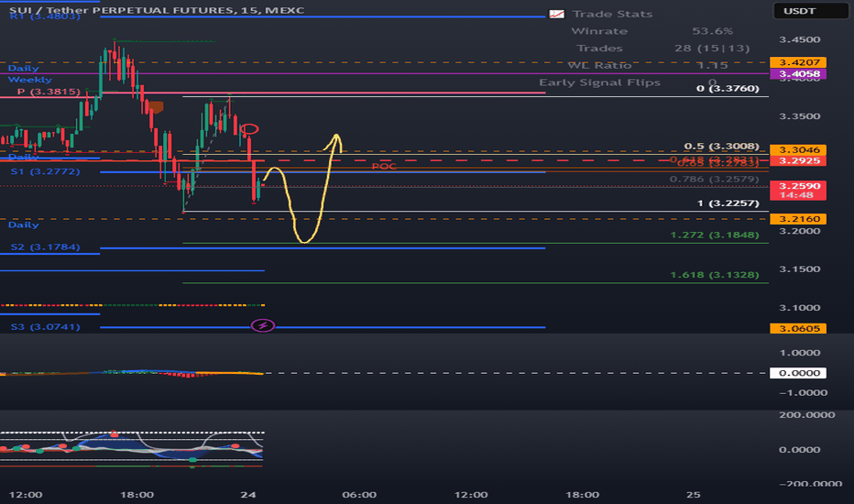The height and width of the screenshot is (504, 854).
Task: Click the Daily label just above Weekly
Action: 24,68
